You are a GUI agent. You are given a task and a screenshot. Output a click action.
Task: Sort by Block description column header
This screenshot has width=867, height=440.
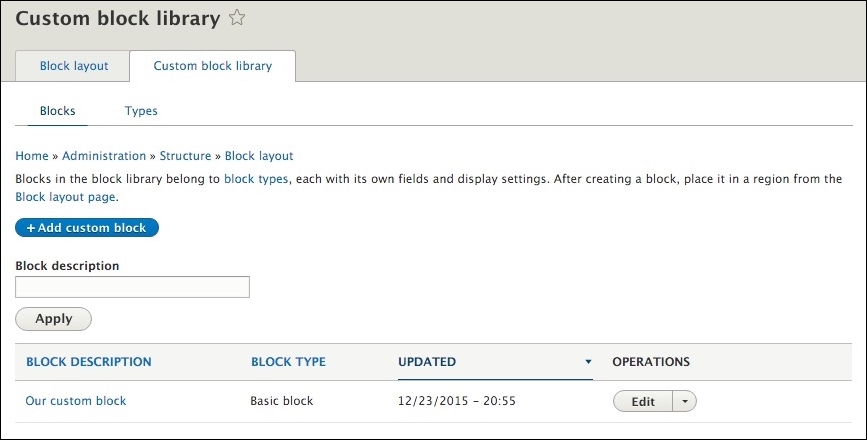point(88,362)
